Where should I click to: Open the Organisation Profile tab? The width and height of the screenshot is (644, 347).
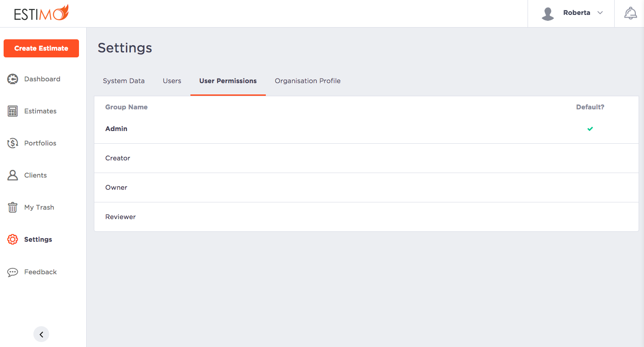[x=307, y=80]
